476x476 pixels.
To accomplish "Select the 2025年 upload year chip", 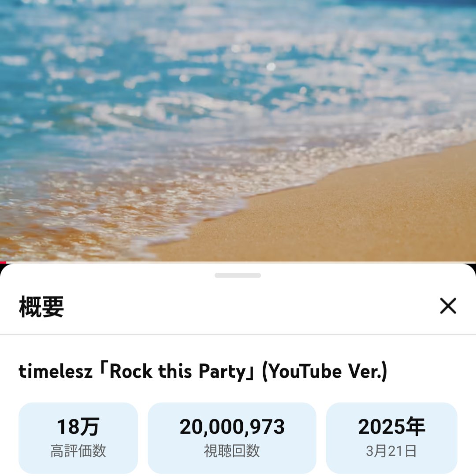I will pyautogui.click(x=392, y=438).
